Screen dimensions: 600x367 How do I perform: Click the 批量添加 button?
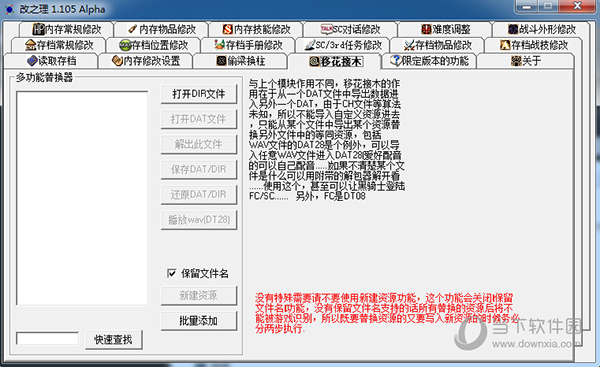click(x=199, y=321)
